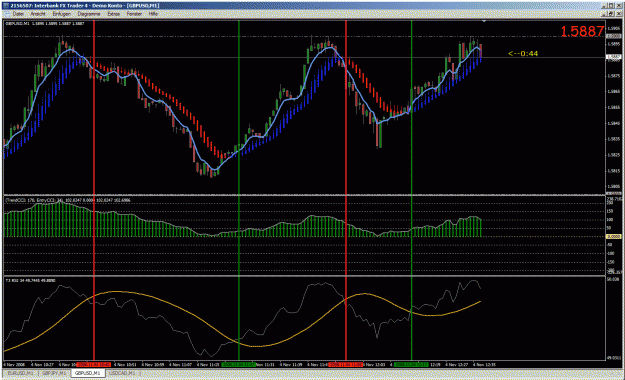Open the Ansicht menu
The width and height of the screenshot is (625, 380).
[x=38, y=14]
